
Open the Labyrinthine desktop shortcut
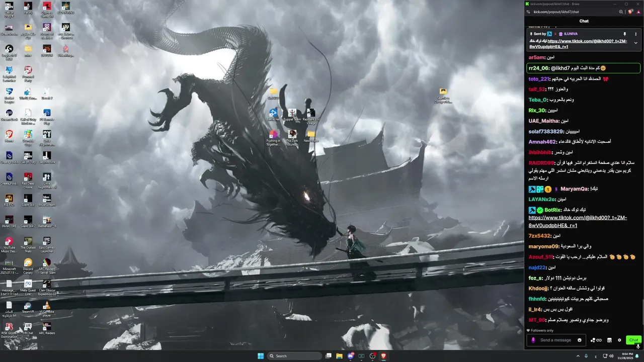pyautogui.click(x=47, y=158)
